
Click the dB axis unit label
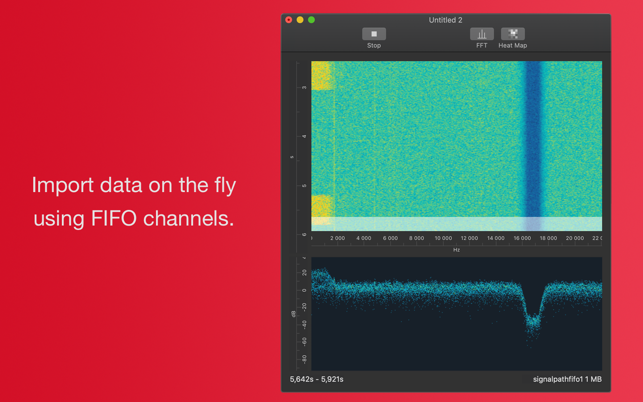click(x=293, y=314)
